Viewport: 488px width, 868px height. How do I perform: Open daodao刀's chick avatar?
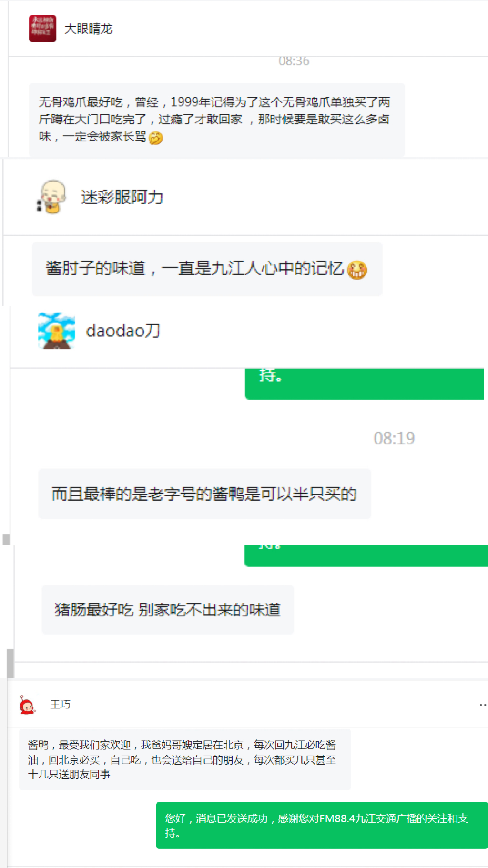click(57, 331)
